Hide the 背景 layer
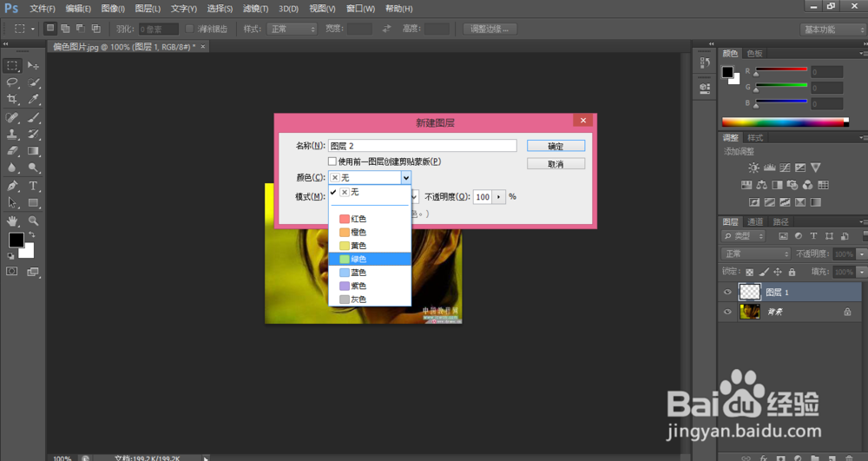 click(727, 312)
